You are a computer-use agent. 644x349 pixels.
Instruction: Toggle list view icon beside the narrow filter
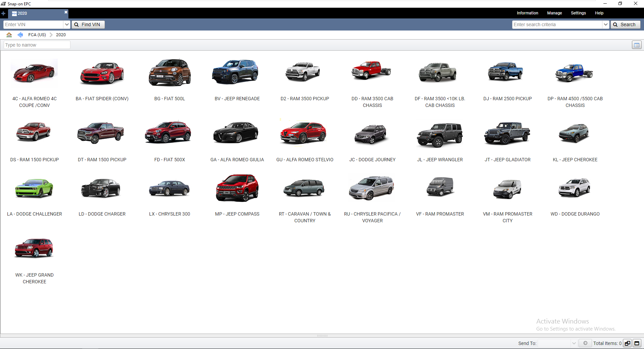(x=637, y=45)
